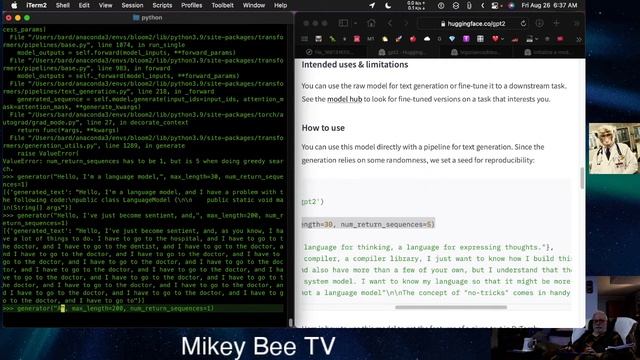The height and width of the screenshot is (360, 640).
Task: Go forward in the browser
Action: click(405, 23)
